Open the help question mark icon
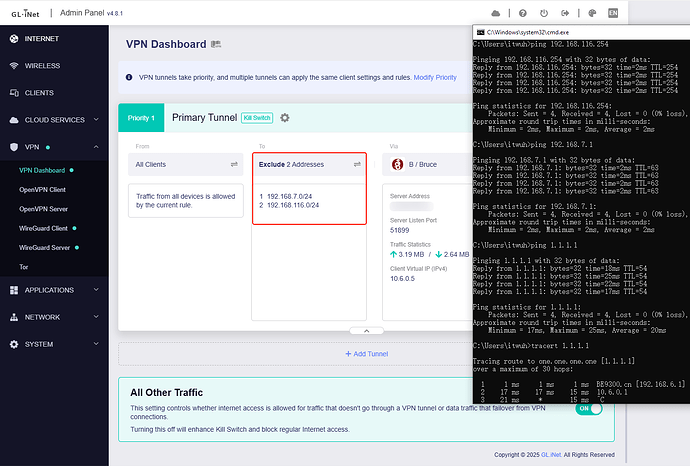This screenshot has width=690, height=466. (x=521, y=13)
